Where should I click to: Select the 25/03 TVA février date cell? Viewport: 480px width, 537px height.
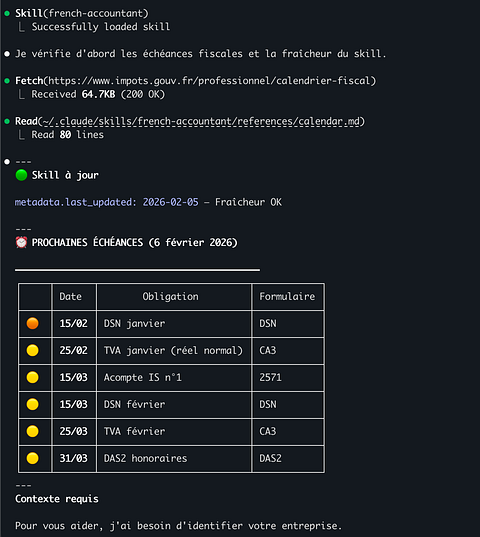(x=74, y=431)
